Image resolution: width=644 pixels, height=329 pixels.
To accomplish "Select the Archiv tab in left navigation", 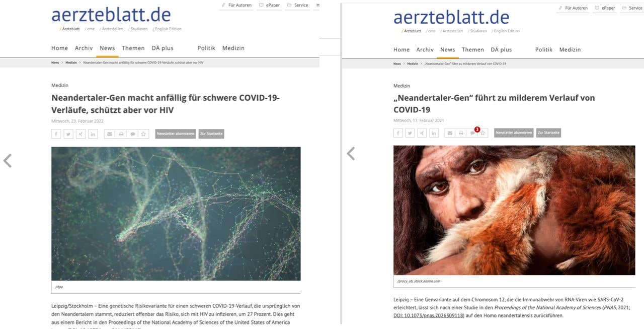I will point(84,48).
